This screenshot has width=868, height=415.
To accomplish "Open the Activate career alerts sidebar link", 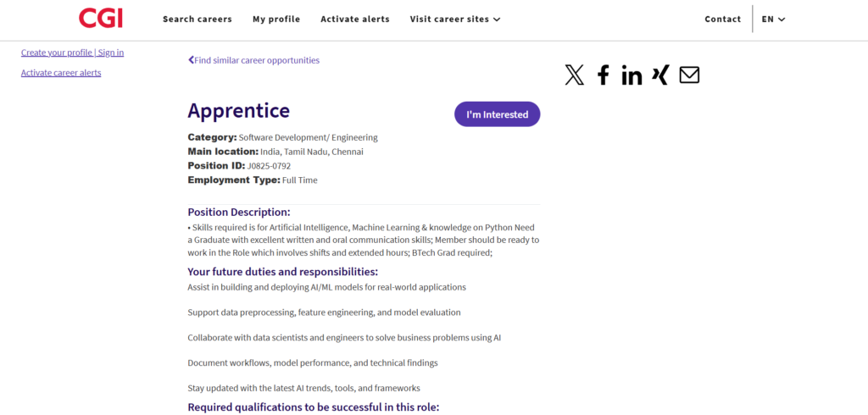I will tap(61, 73).
